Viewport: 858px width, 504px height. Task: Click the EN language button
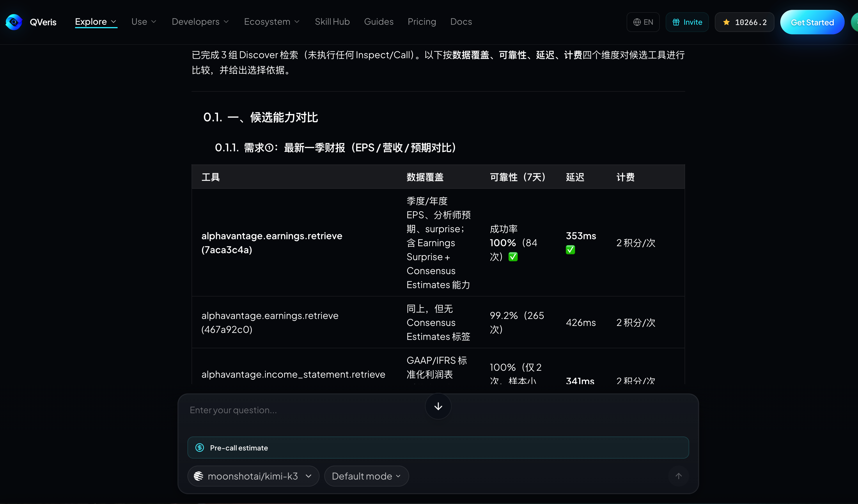coord(643,22)
